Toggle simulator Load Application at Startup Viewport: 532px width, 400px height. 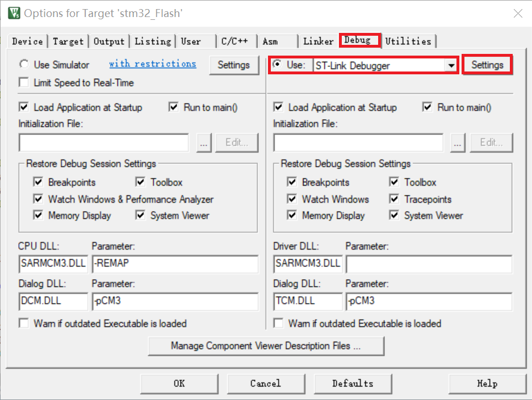(x=24, y=107)
